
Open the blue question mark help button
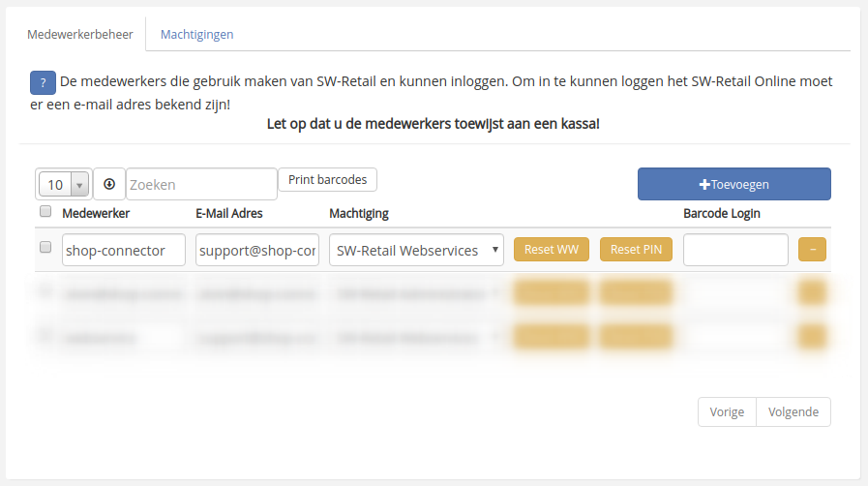click(43, 83)
